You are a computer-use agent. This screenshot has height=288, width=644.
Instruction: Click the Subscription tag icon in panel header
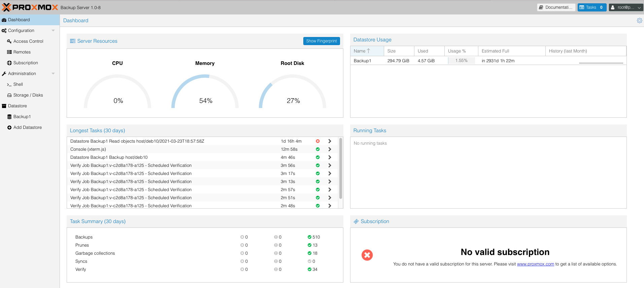[x=356, y=221]
